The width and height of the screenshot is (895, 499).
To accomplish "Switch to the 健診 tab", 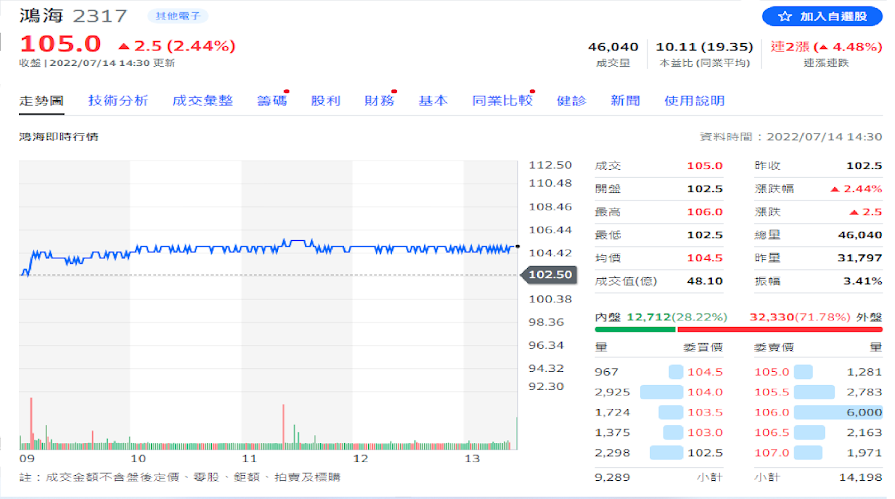I will point(571,101).
